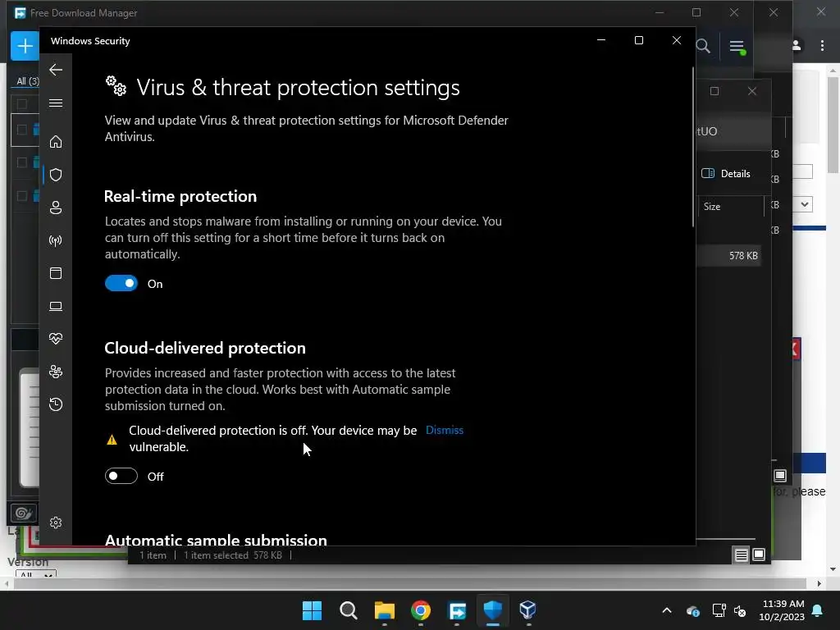The image size is (840, 630).
Task: Click '1 item selected 578 KB' status text
Action: coord(233,555)
